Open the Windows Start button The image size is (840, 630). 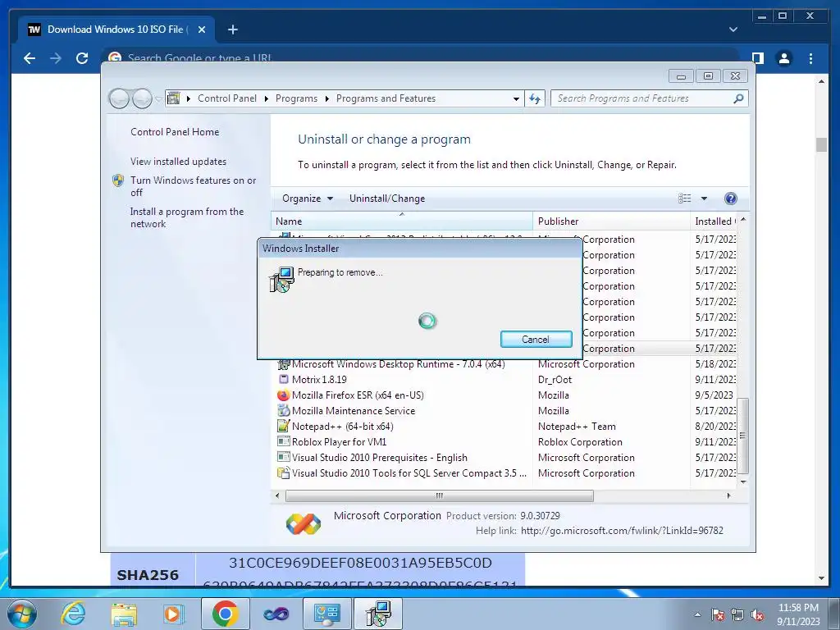(22, 614)
